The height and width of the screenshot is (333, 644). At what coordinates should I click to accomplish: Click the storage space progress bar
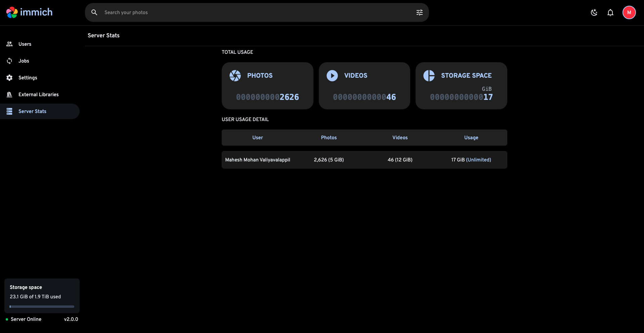point(42,306)
